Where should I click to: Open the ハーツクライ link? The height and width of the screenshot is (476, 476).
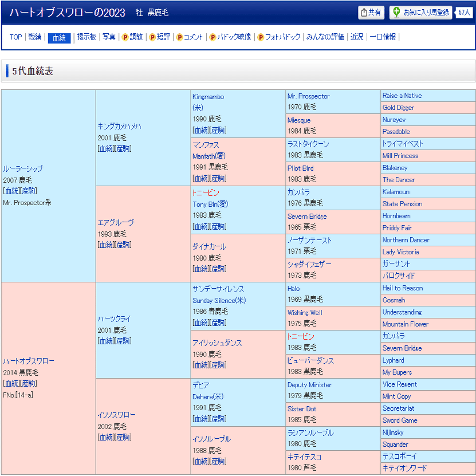click(x=114, y=318)
